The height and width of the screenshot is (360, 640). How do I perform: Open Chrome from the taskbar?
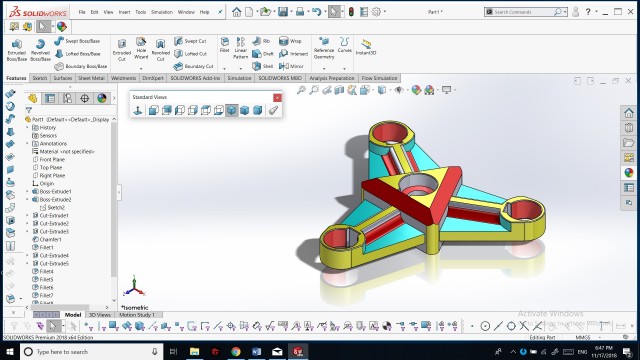(236, 351)
